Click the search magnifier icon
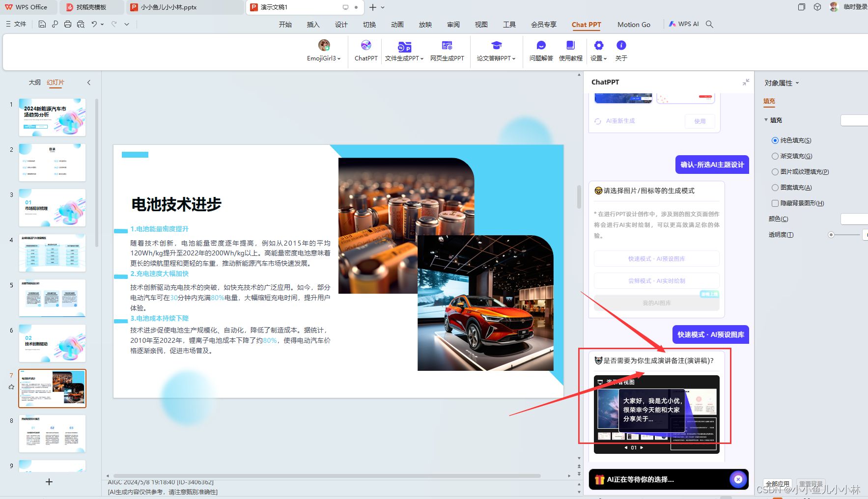868x499 pixels. [709, 24]
